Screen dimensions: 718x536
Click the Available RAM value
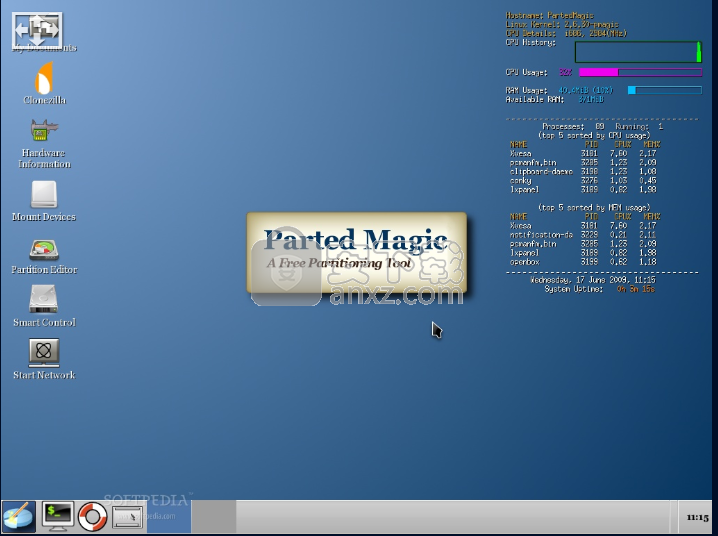pos(591,99)
